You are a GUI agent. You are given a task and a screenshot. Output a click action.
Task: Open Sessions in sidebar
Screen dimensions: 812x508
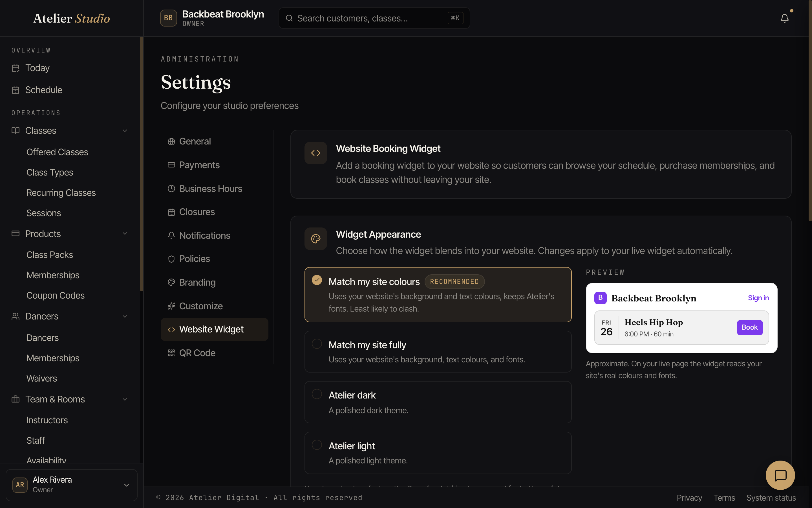tap(44, 213)
